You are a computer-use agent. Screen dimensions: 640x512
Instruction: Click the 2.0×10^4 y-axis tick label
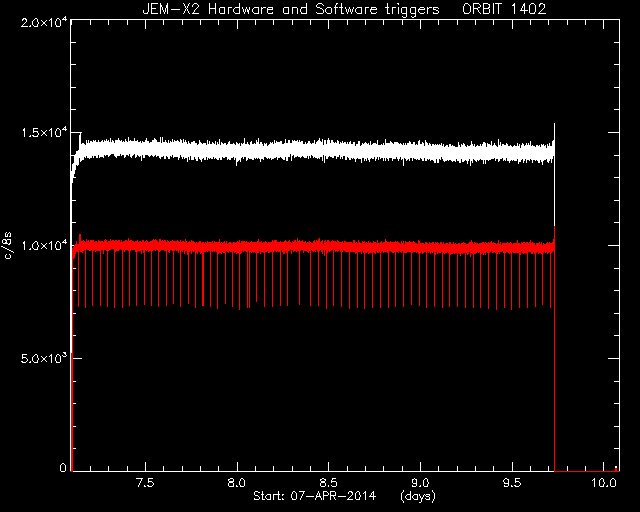(44, 22)
